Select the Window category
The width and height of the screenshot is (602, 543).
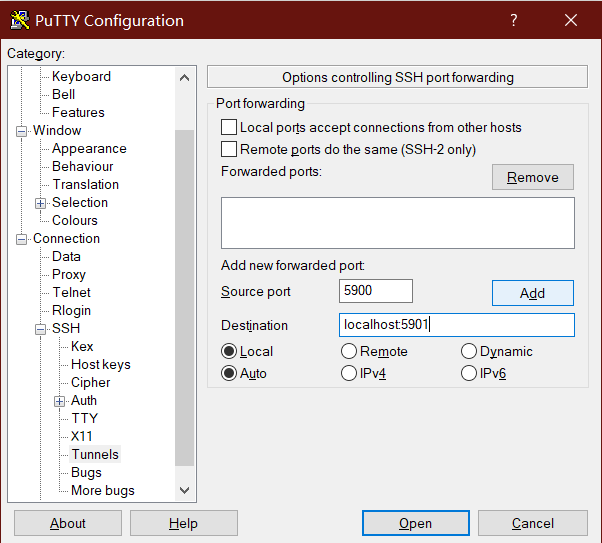[57, 130]
